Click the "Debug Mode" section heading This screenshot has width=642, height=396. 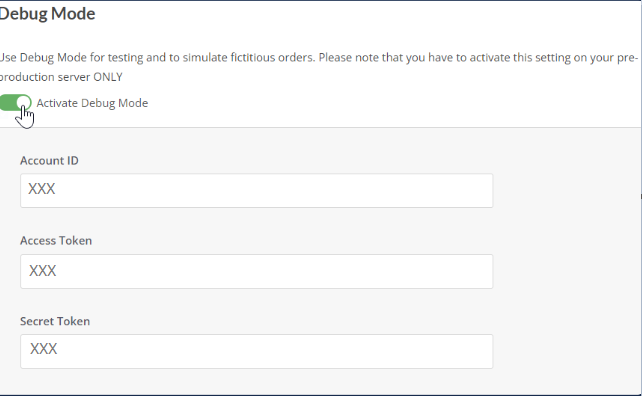point(47,14)
